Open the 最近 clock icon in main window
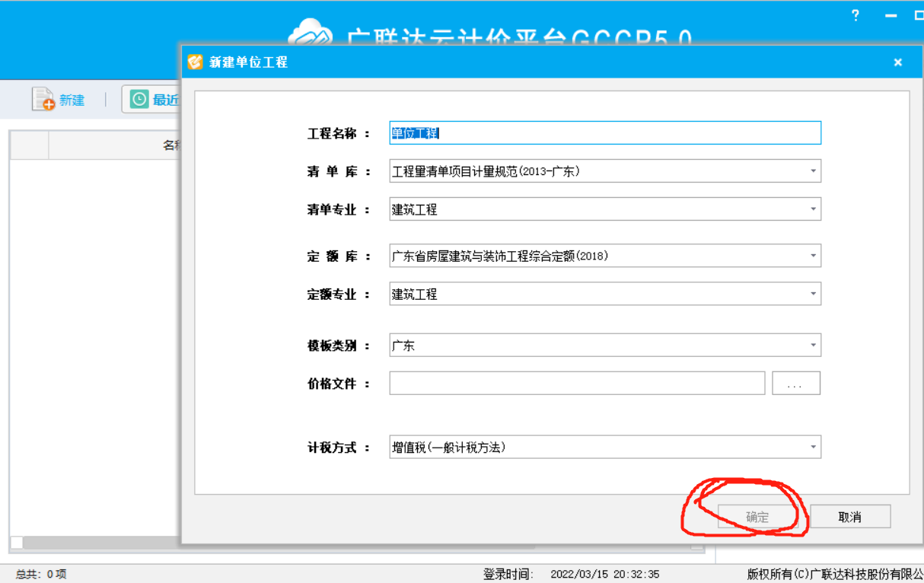924x583 pixels. click(139, 100)
